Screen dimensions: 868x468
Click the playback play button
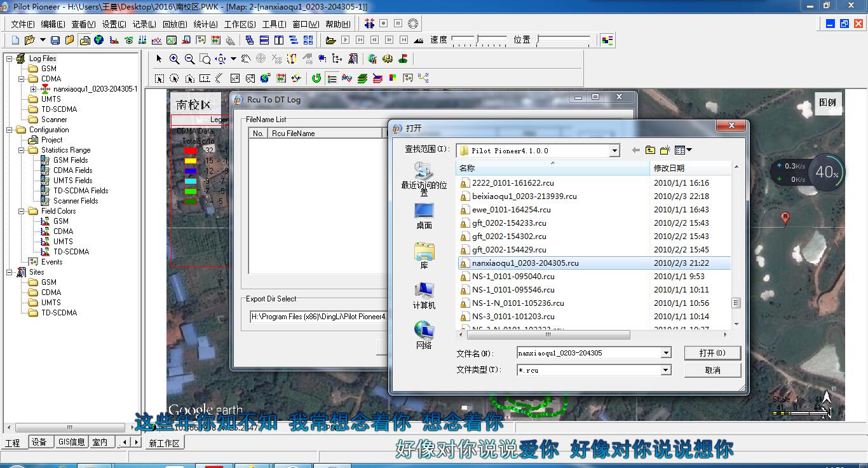coord(345,40)
